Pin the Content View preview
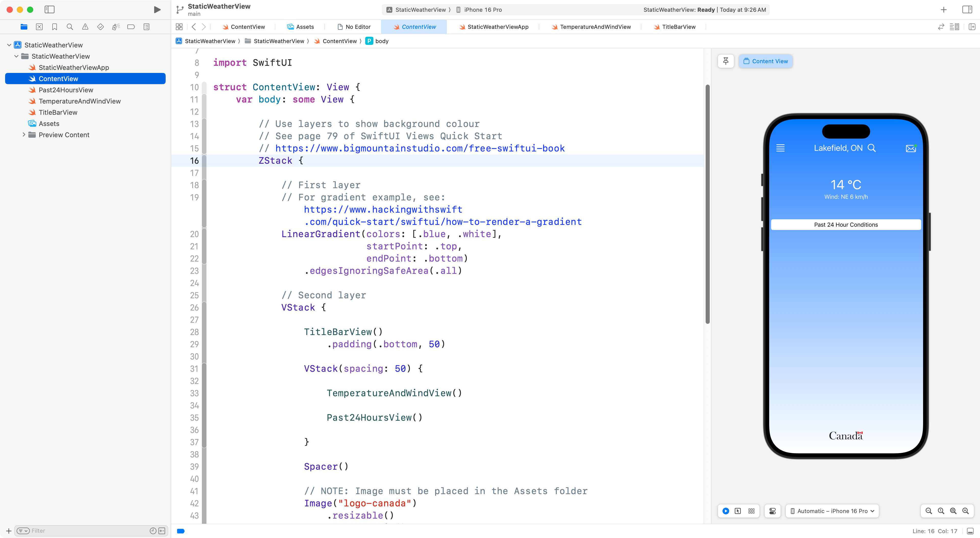The height and width of the screenshot is (538, 980). click(x=726, y=61)
